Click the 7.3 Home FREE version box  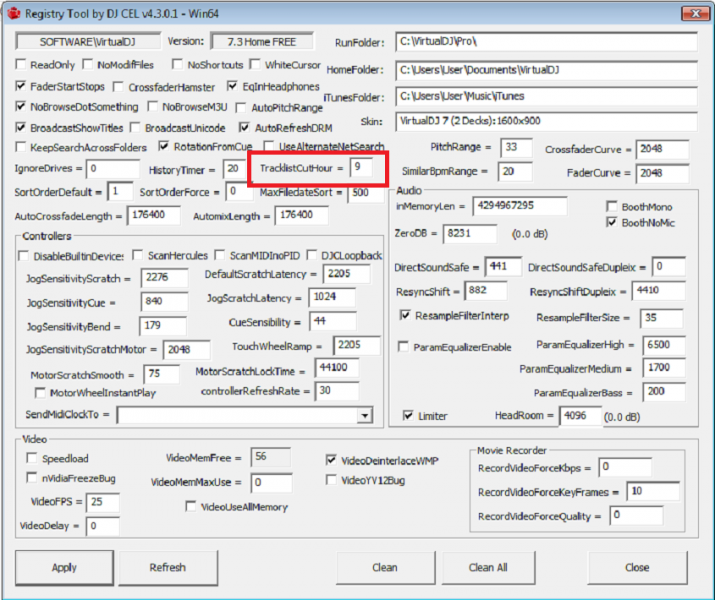pyautogui.click(x=262, y=42)
